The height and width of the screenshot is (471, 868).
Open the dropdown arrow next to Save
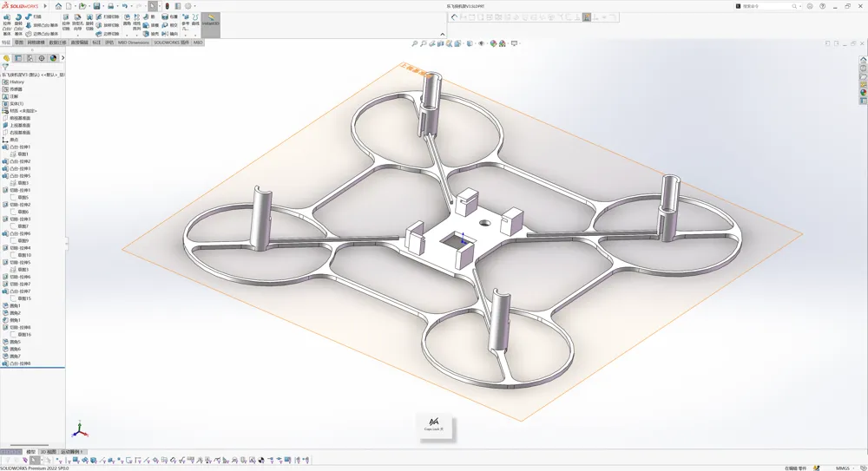pos(103,6)
